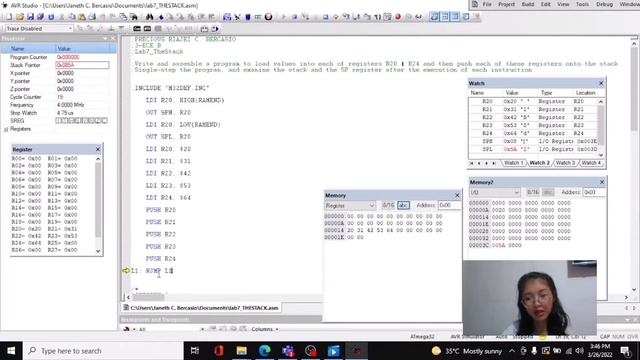The width and height of the screenshot is (640, 360).
Task: Click the yellow Show Next Statement icon
Action: tap(336, 17)
